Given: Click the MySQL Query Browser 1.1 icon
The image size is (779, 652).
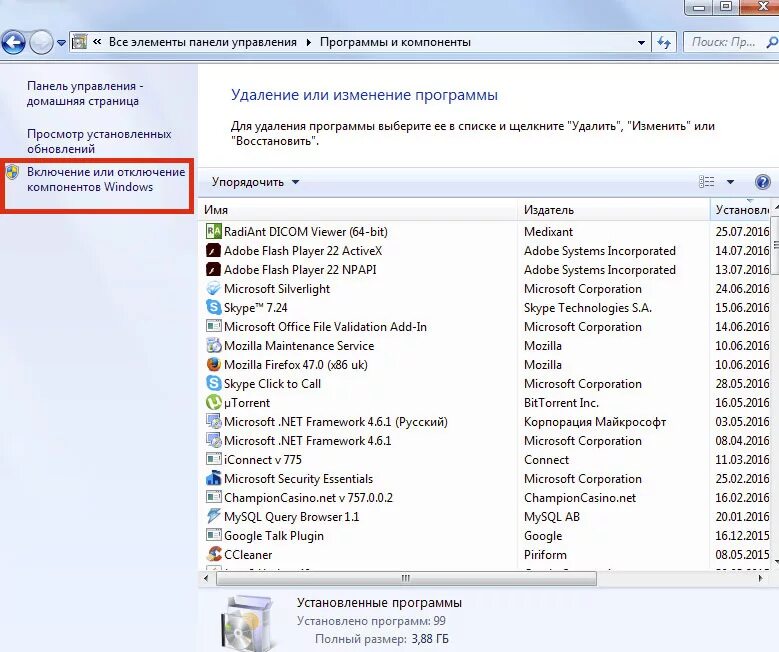Looking at the screenshot, I should click(x=214, y=516).
